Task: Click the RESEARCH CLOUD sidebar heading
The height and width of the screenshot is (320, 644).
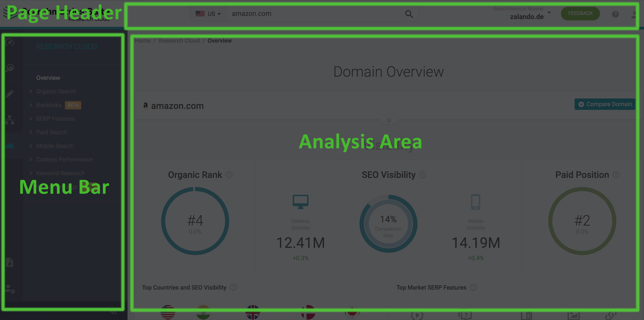Action: [66, 47]
